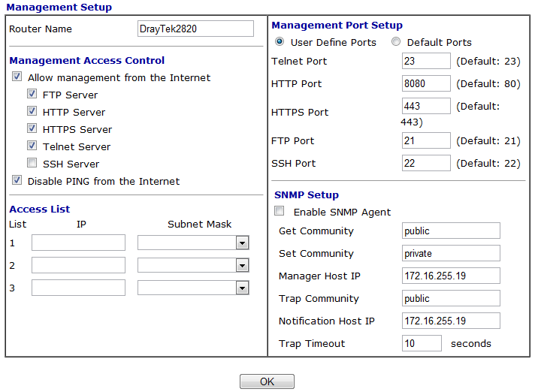Image resolution: width=535 pixels, height=392 pixels.
Task: Toggle Allow management from the Internet checkbox
Action: pyautogui.click(x=17, y=77)
